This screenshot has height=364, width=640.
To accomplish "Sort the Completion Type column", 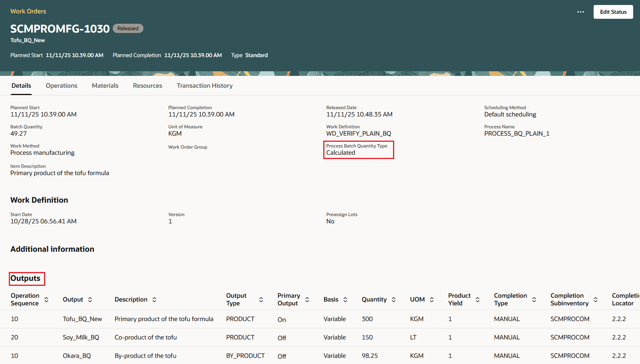I will pyautogui.click(x=535, y=299).
